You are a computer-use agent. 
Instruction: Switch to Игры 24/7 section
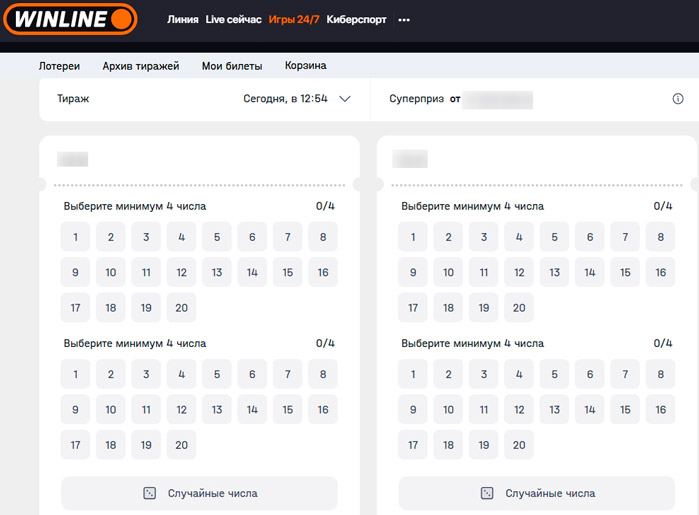[294, 20]
